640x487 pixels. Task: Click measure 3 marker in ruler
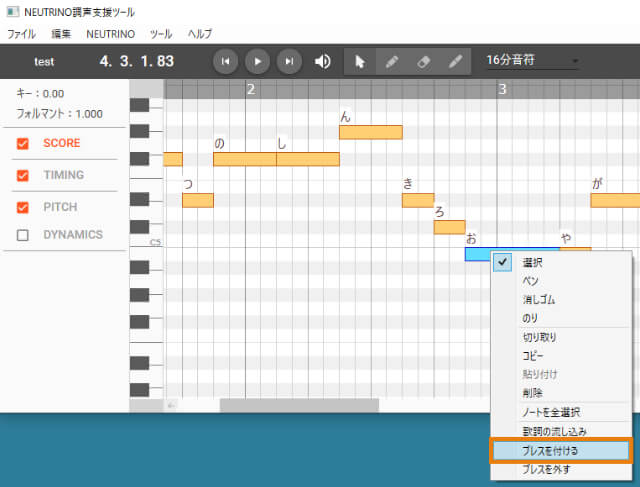pyautogui.click(x=502, y=89)
